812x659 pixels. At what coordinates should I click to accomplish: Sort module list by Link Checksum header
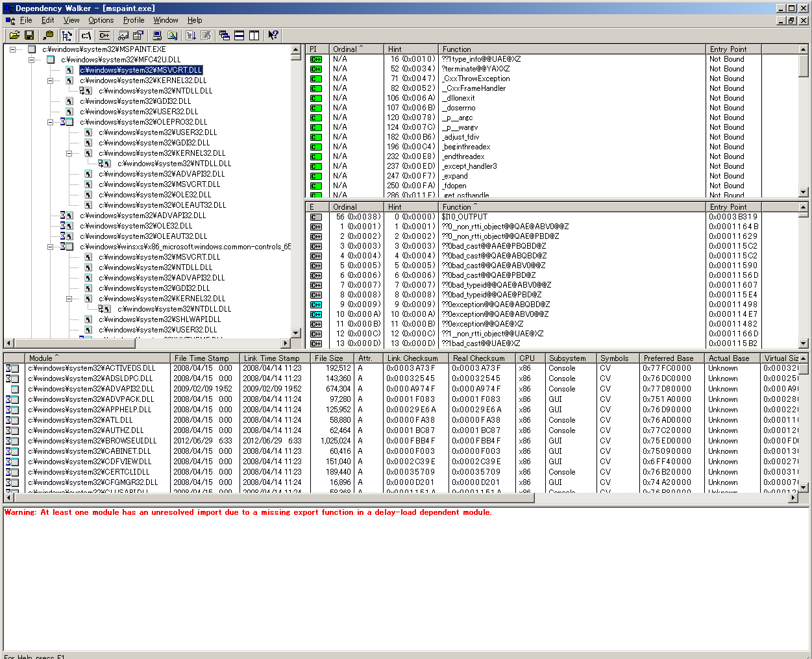tap(415, 358)
